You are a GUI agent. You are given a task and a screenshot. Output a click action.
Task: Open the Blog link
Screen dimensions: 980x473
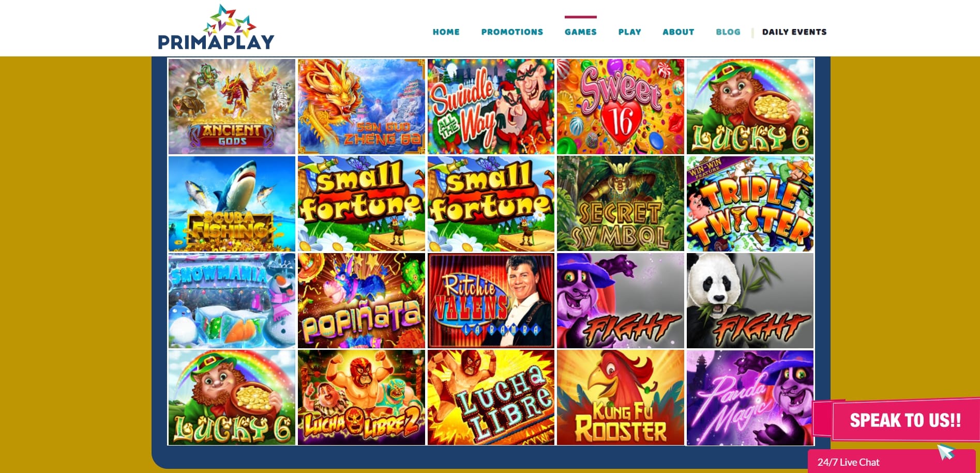pyautogui.click(x=728, y=32)
